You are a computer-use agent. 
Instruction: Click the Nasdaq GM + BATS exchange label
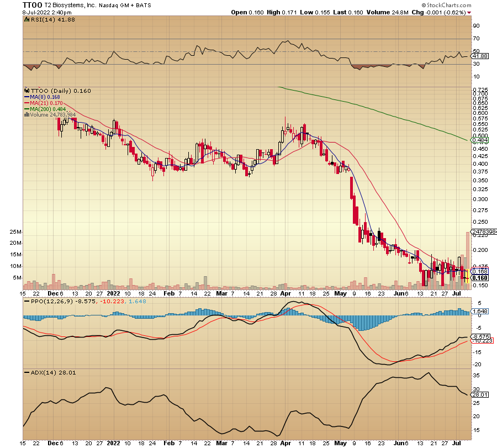(125, 6)
